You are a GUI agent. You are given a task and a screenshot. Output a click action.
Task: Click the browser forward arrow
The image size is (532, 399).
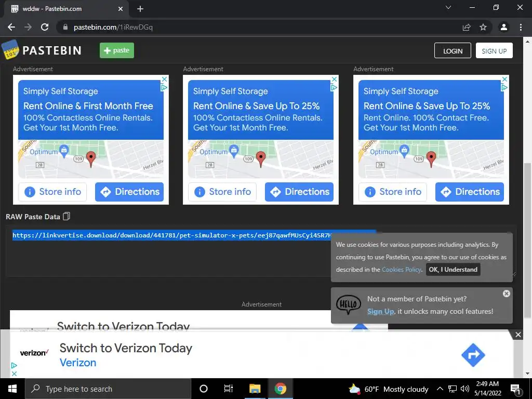click(28, 27)
